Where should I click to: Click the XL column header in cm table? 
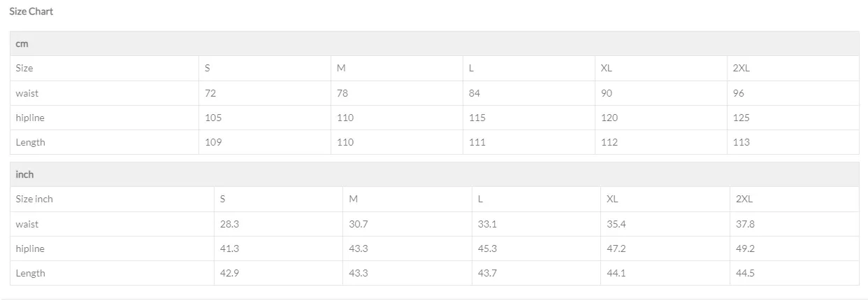(607, 68)
